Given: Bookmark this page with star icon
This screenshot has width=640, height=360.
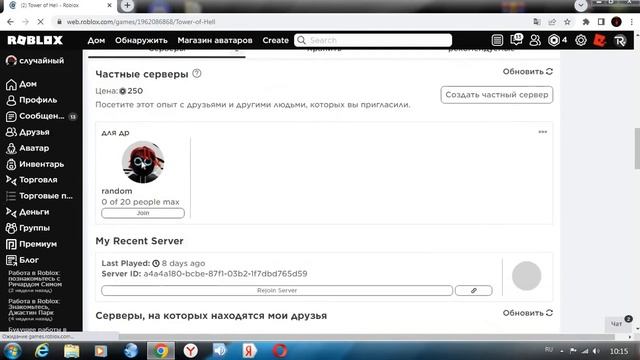Looking at the screenshot, I should pyautogui.click(x=567, y=22).
